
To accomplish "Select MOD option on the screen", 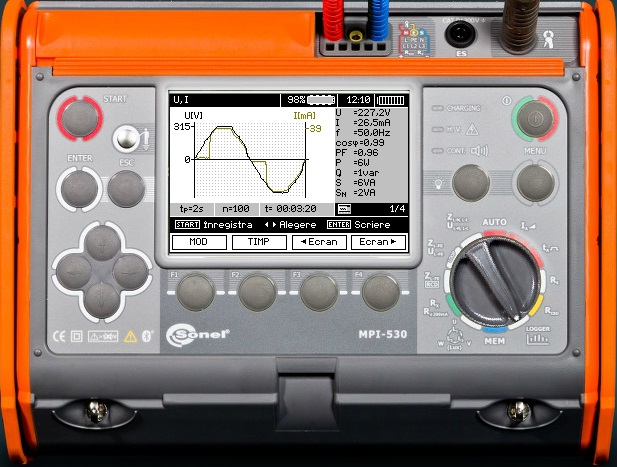I will [x=199, y=242].
